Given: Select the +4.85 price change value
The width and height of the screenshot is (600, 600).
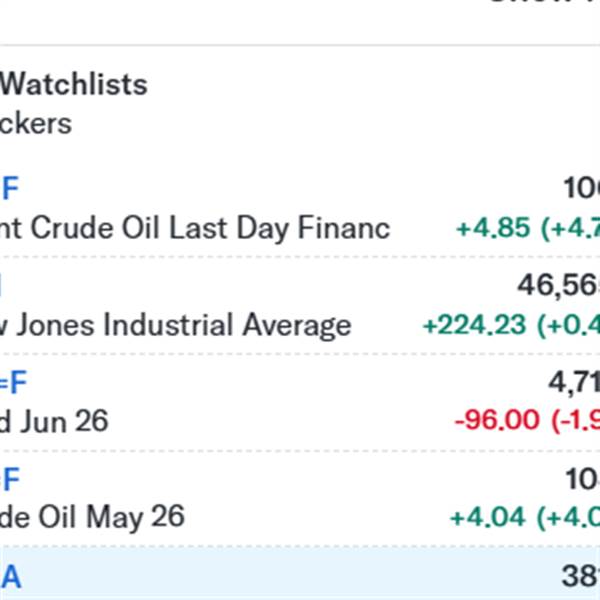Looking at the screenshot, I should tap(495, 228).
